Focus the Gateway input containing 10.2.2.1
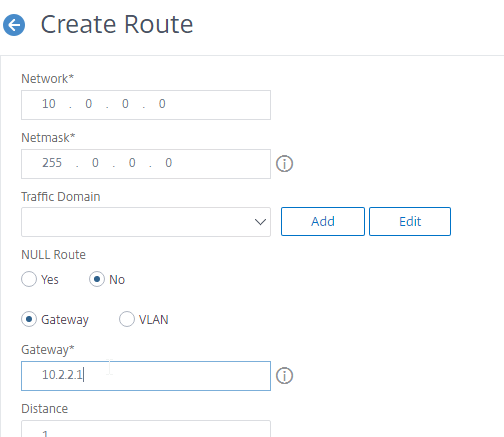 146,376
